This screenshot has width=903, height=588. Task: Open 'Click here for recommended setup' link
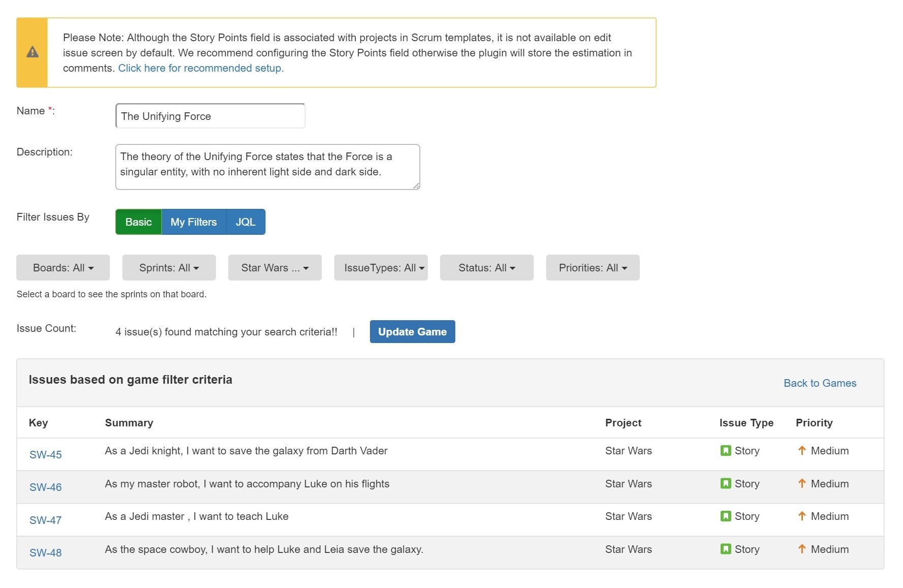(x=201, y=68)
